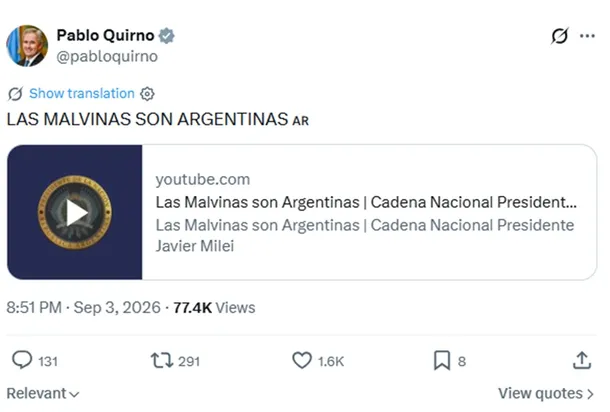This screenshot has width=610, height=412.
Task: Bookmark the post with the bookmark icon
Action: coord(442,360)
